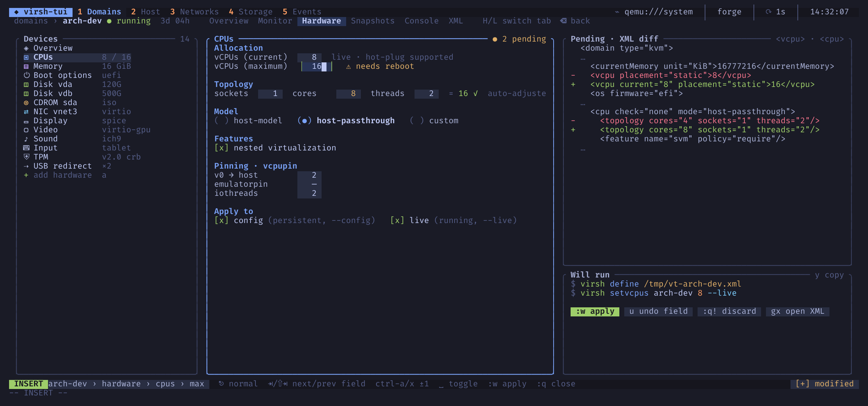The width and height of the screenshot is (868, 406).
Task: Click the refresh interval icon next to 1s
Action: (768, 12)
